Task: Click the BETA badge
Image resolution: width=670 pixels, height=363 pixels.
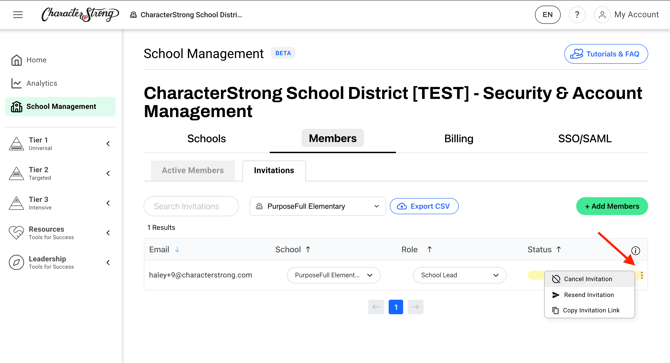Action: (x=283, y=53)
